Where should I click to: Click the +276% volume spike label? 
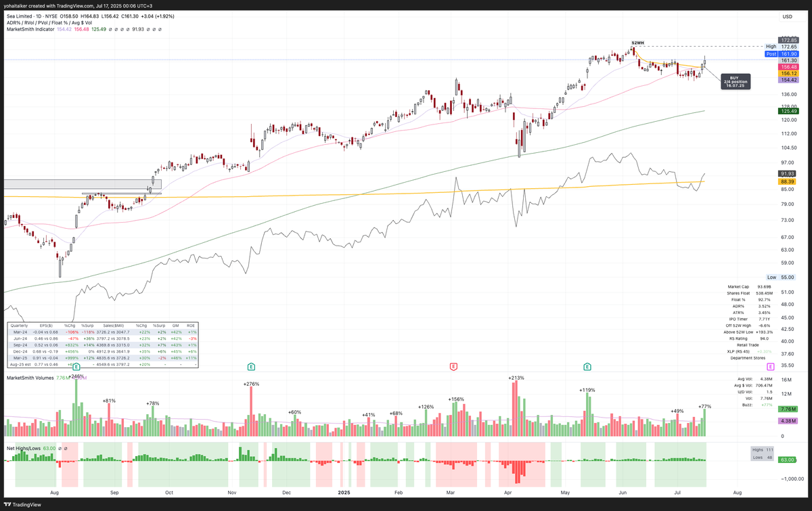pyautogui.click(x=252, y=384)
